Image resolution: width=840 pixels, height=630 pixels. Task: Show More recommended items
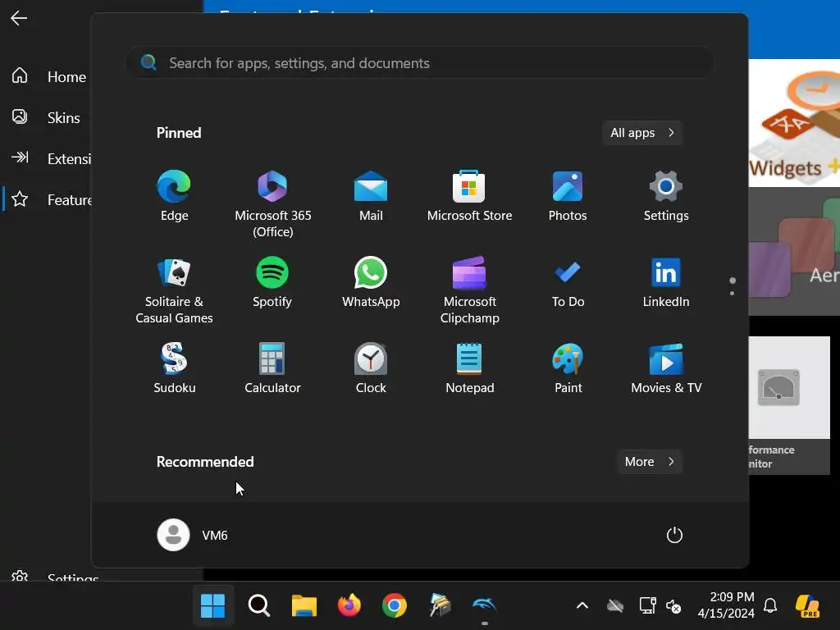coord(650,462)
